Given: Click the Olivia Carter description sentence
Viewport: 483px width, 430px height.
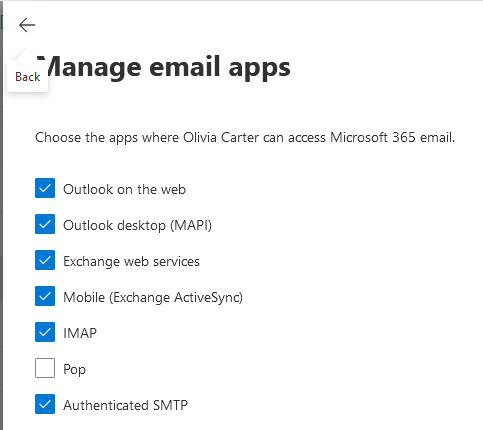Looking at the screenshot, I should point(245,138).
